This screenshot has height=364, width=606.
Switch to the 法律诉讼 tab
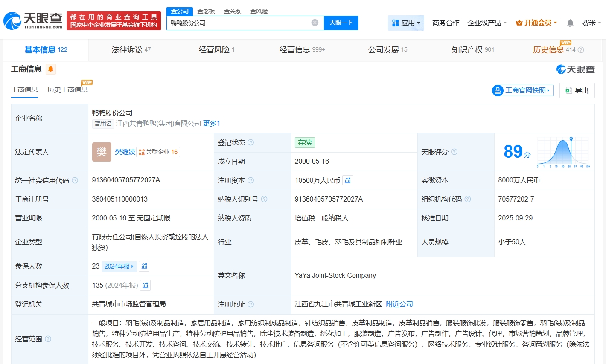pyautogui.click(x=128, y=49)
